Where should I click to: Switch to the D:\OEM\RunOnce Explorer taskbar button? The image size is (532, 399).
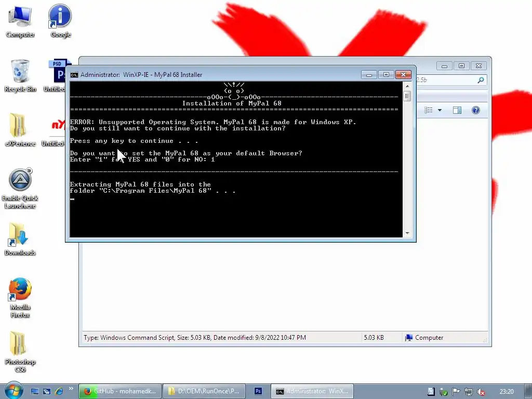(204, 391)
